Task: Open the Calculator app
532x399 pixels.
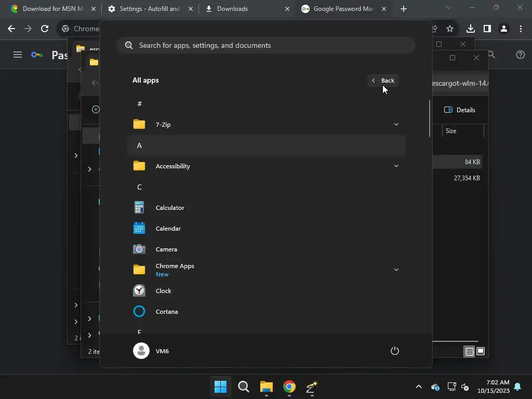Action: [266, 208]
